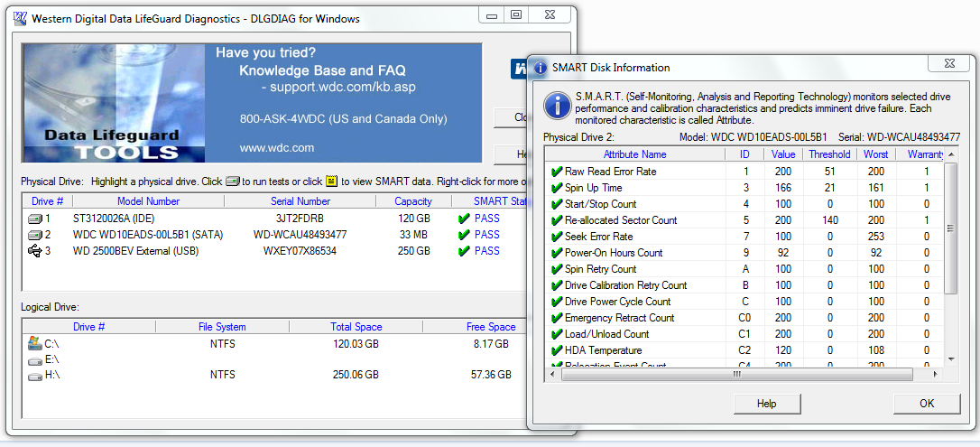Click total space '120.03 GB' for C:\

pyautogui.click(x=356, y=344)
